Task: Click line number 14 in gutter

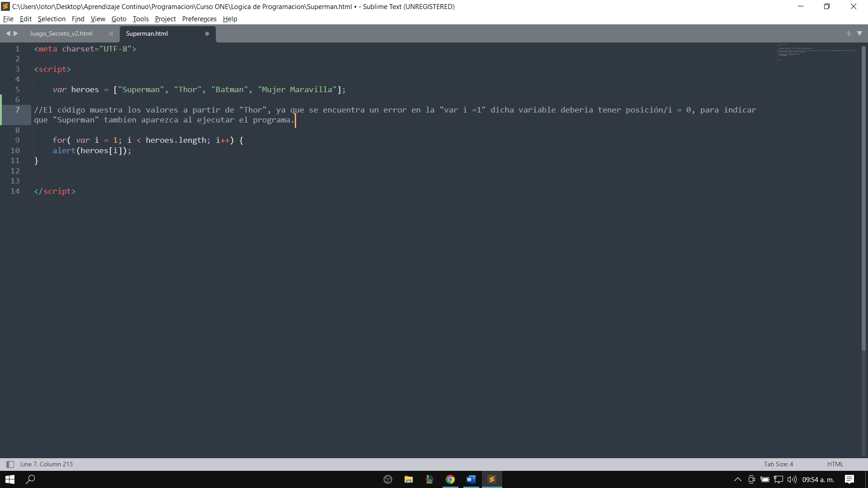Action: [15, 191]
